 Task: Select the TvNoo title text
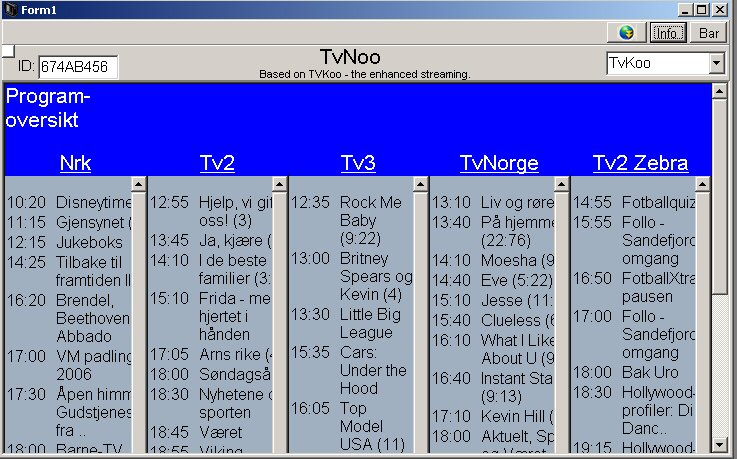pos(350,57)
